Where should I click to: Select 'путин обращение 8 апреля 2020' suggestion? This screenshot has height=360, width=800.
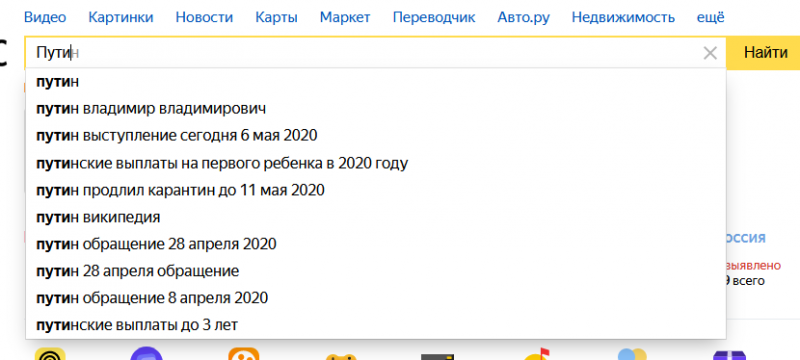click(x=376, y=298)
